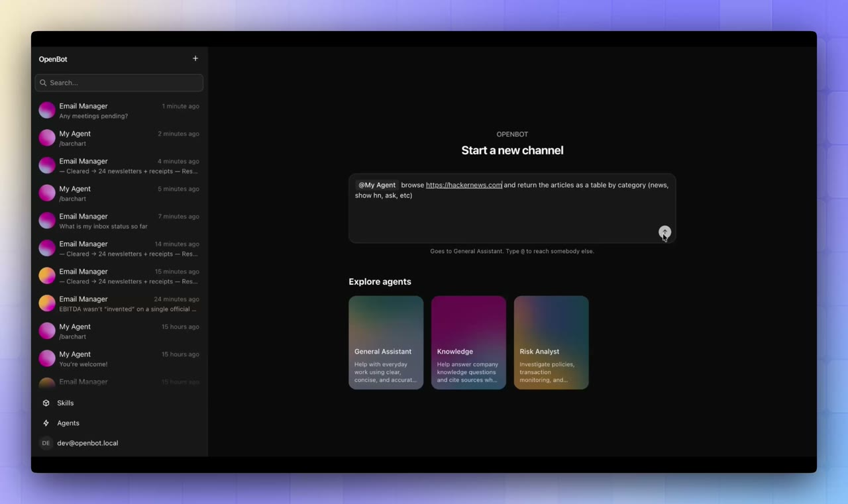The image size is (848, 504).
Task: Click avatar of My Agent from 2 minutes ago
Action: 47,138
